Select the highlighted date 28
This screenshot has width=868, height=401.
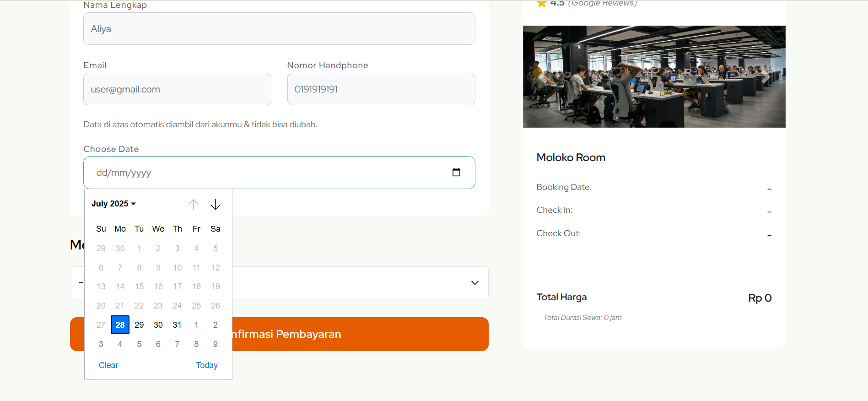coord(120,325)
